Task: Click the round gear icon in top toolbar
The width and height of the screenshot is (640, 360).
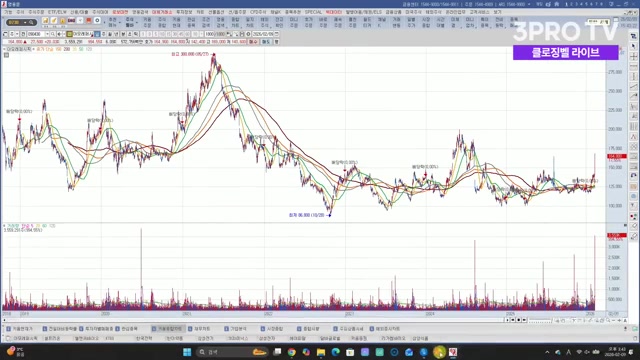Action: tap(98, 20)
